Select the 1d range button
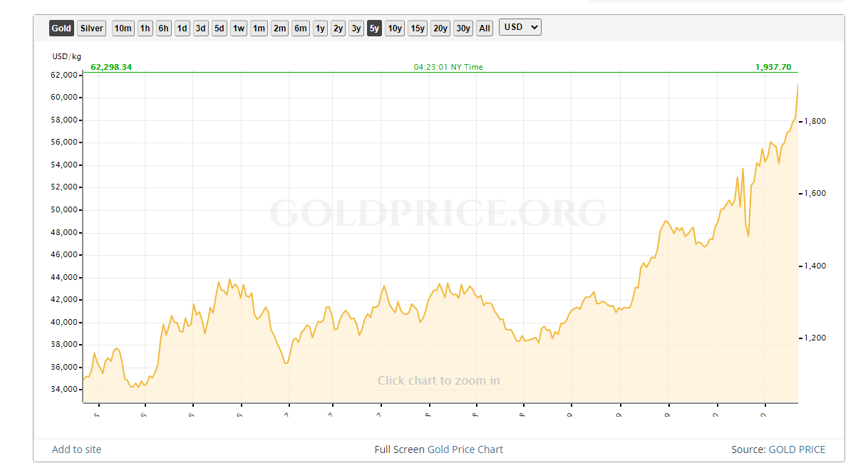The width and height of the screenshot is (868, 468). coord(182,28)
